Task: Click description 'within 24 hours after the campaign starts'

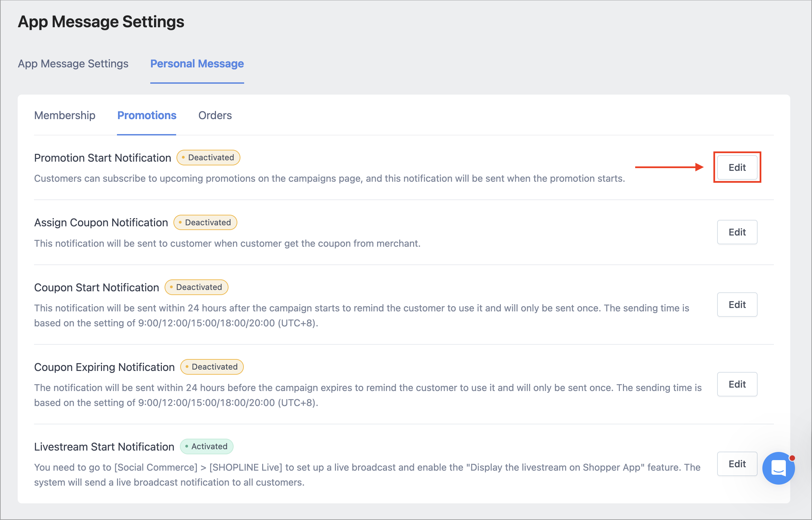Action: [x=361, y=315]
